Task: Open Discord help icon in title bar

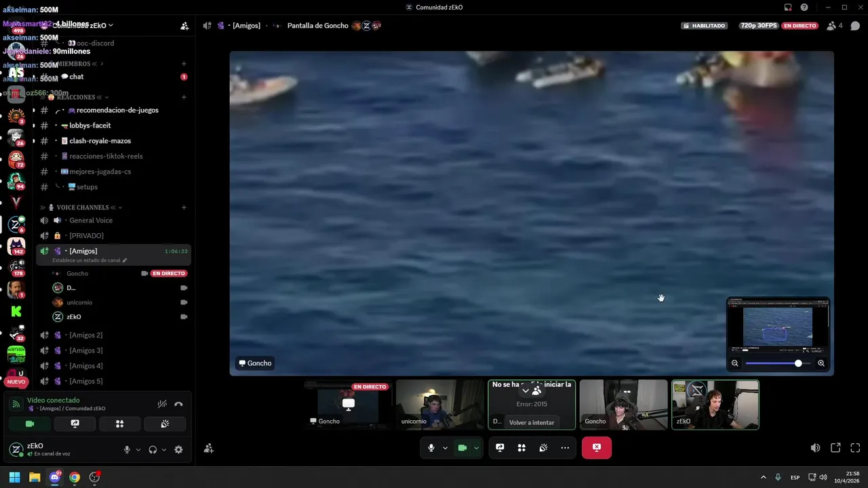Action: click(804, 7)
